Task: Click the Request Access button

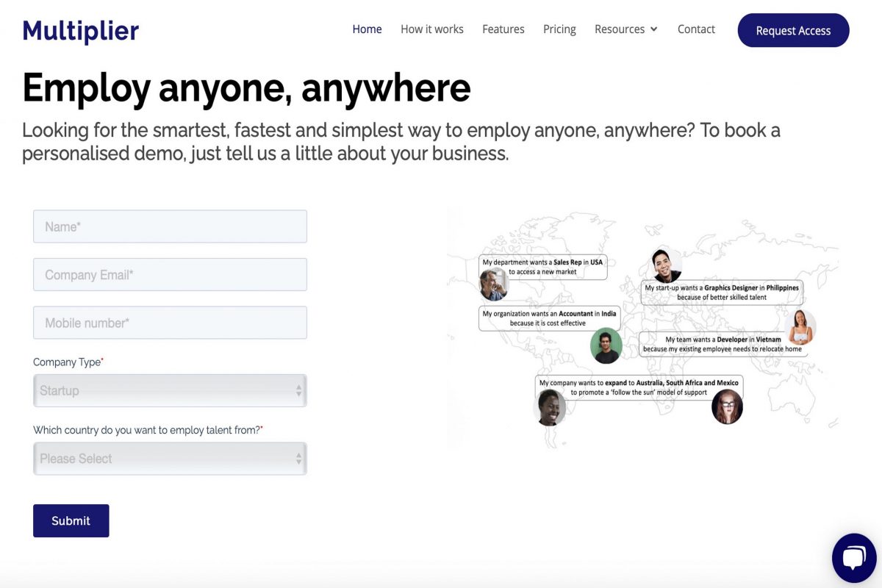Action: 793,30
